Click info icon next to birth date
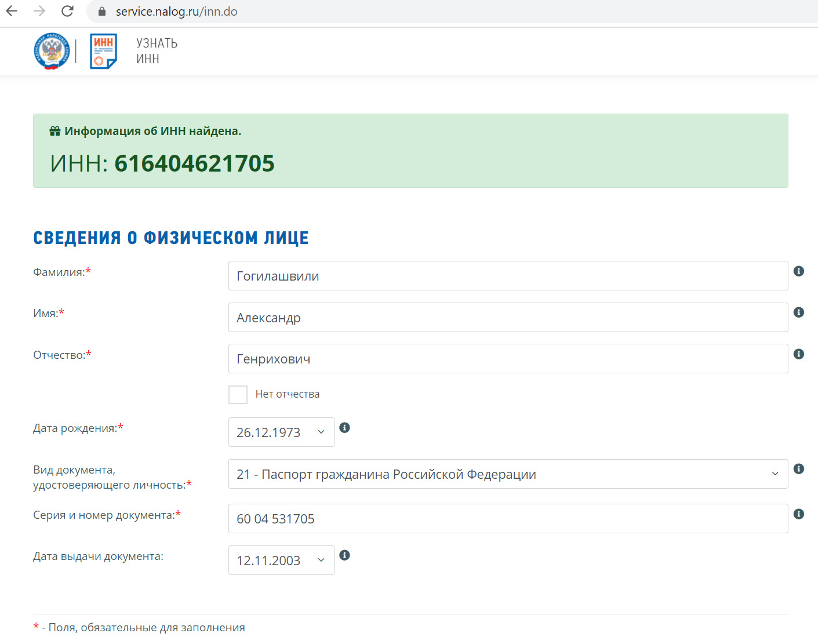 344,428
